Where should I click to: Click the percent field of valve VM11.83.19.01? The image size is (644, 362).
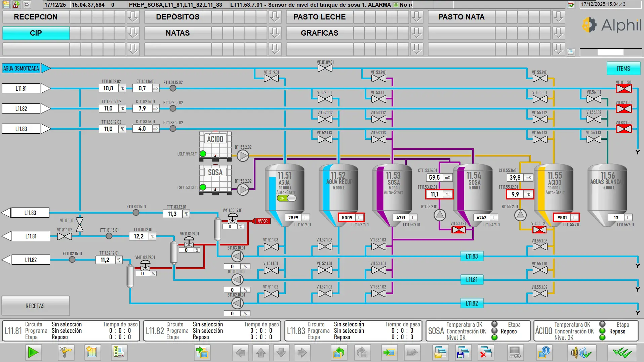[x=231, y=227]
